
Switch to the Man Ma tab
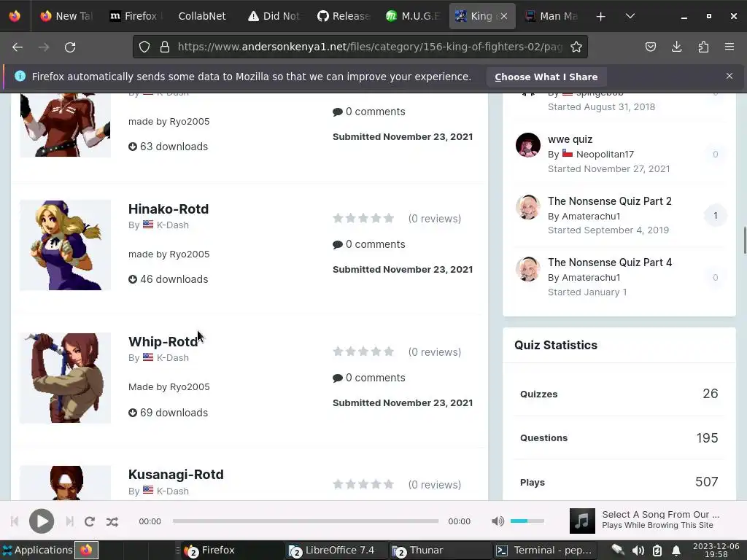[x=551, y=16]
